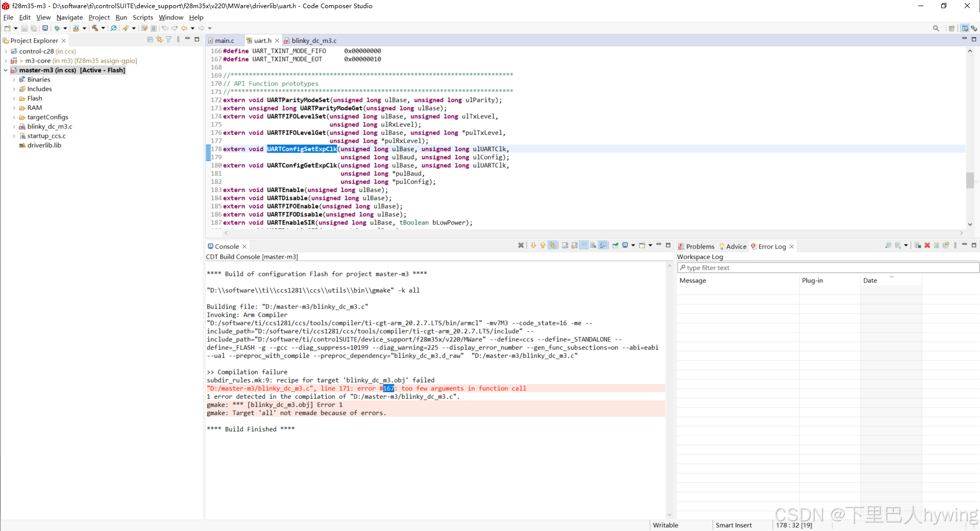Toggle console error-sync arrows button
This screenshot has width=980, height=531.
point(552,245)
